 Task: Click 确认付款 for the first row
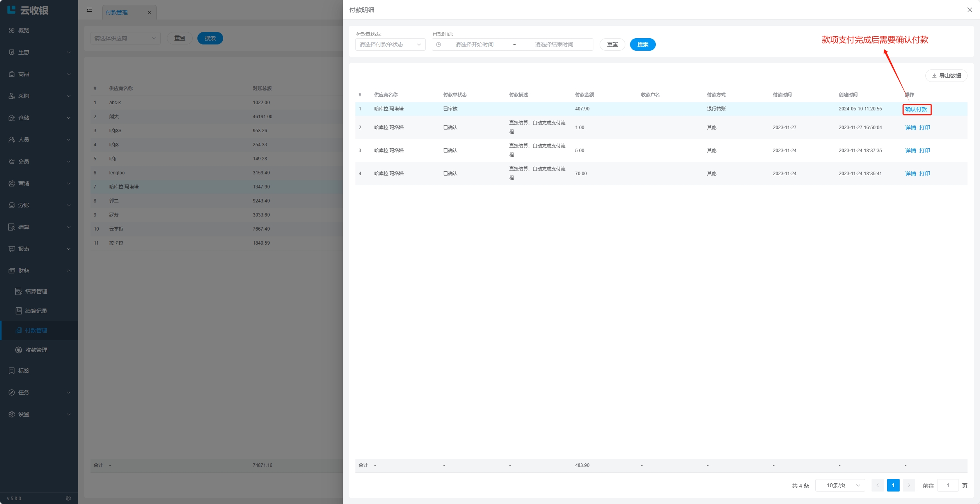(916, 109)
